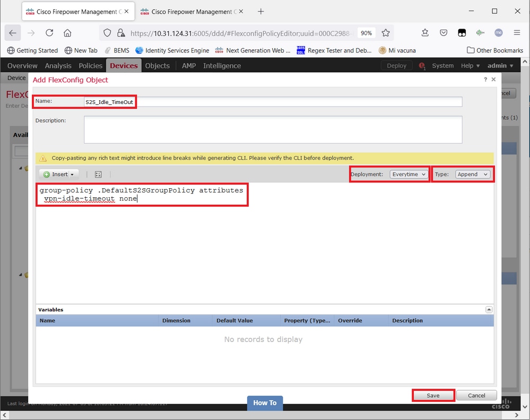This screenshot has height=420, width=530.
Task: Open the dialog help question mark
Action: coord(485,80)
